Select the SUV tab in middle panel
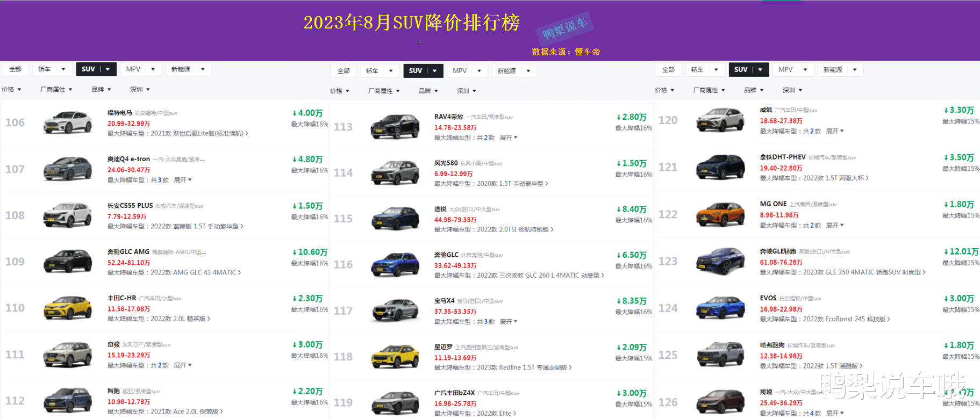This screenshot has width=980, height=419. click(x=423, y=71)
